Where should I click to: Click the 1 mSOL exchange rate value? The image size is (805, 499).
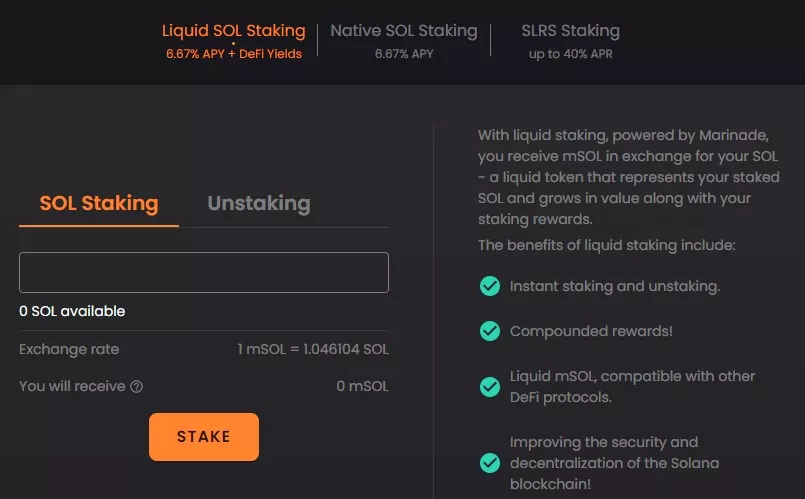click(x=313, y=349)
